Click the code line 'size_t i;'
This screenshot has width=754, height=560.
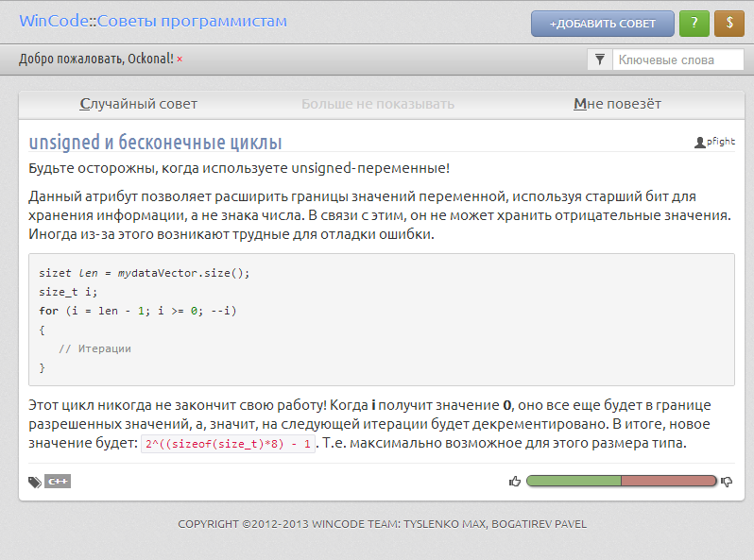click(x=68, y=292)
